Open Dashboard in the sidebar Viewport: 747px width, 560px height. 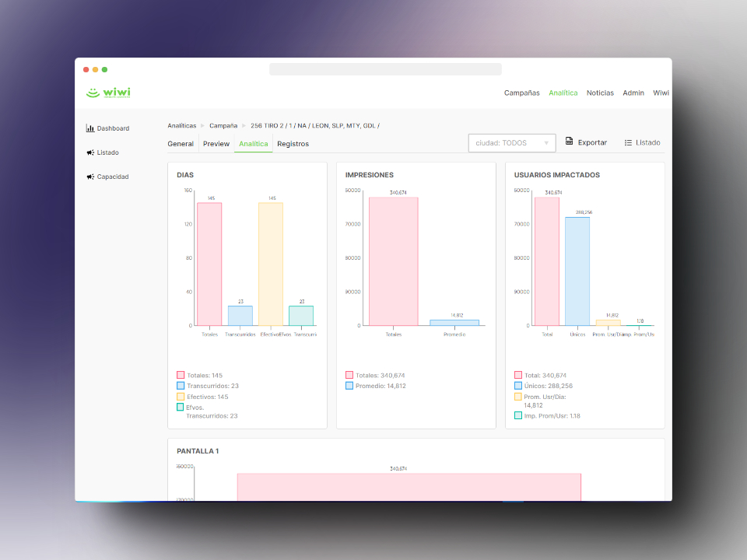113,128
